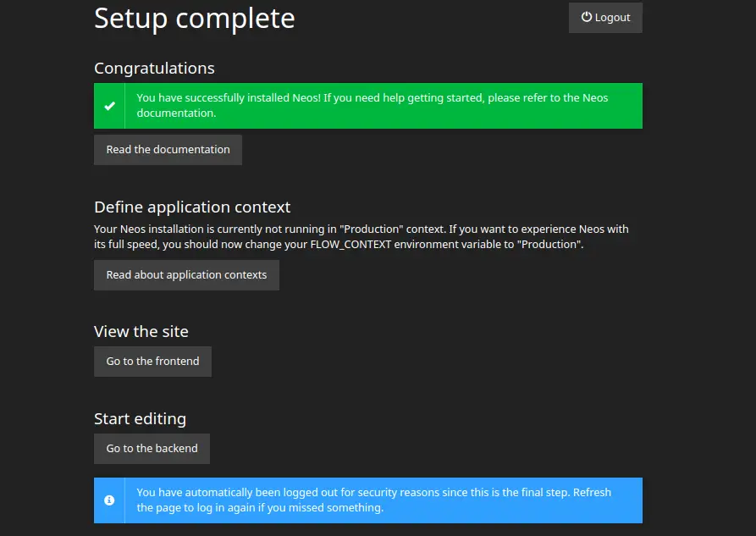Image resolution: width=756 pixels, height=536 pixels.
Task: Click the Start editing heading
Action: pos(141,419)
